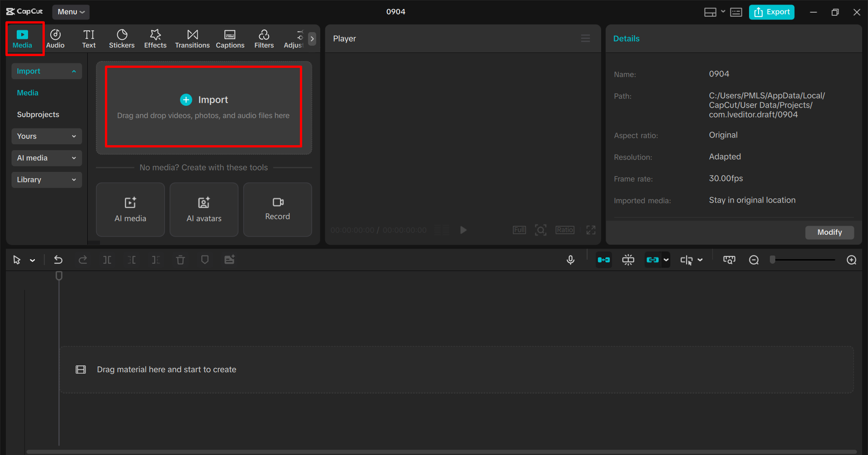The width and height of the screenshot is (868, 455).
Task: Open the Menu dropdown
Action: [x=71, y=12]
